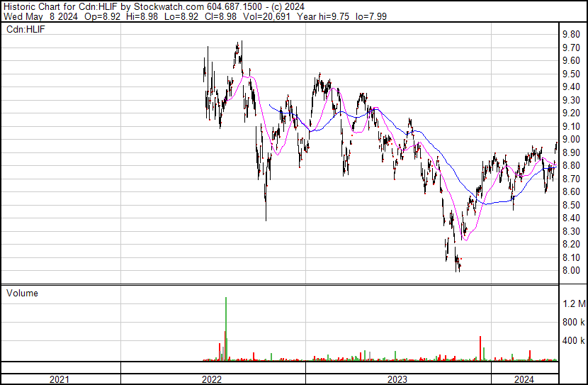Click the '(c) 2024' copyright text

pyautogui.click(x=288, y=7)
